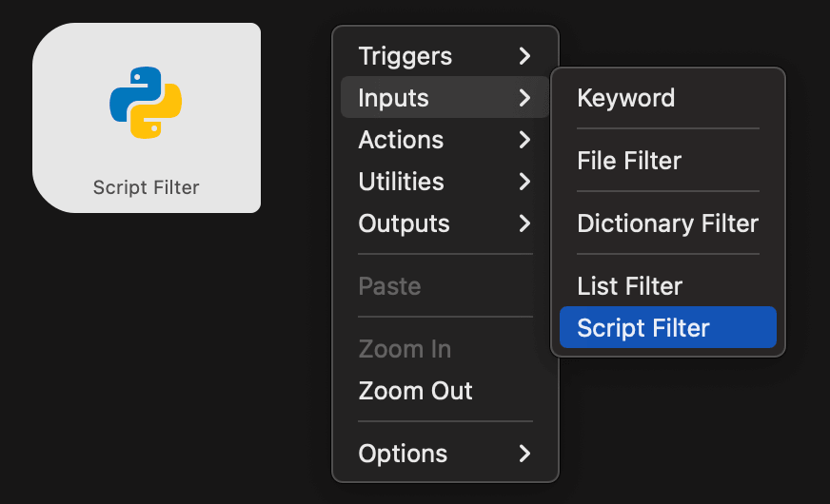The image size is (830, 504).
Task: Expand the chevron next to Triggers
Action: (524, 55)
